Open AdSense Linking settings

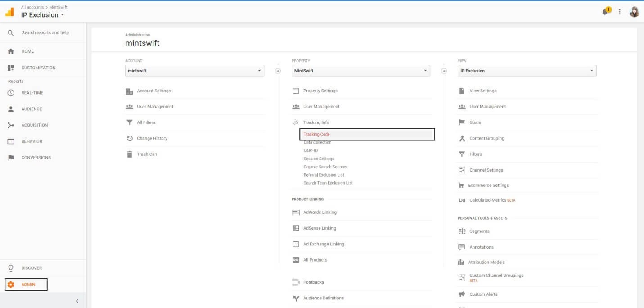[x=320, y=228]
